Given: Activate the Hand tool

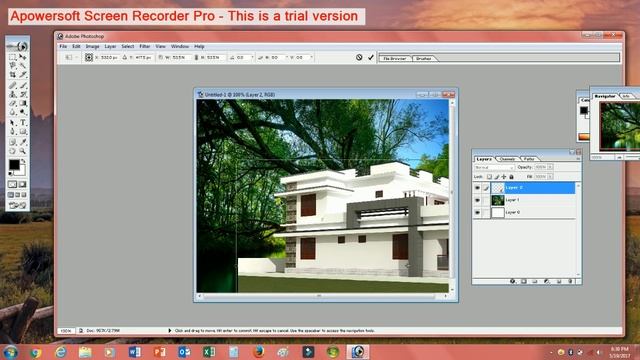Looking at the screenshot, I should pos(13,151).
